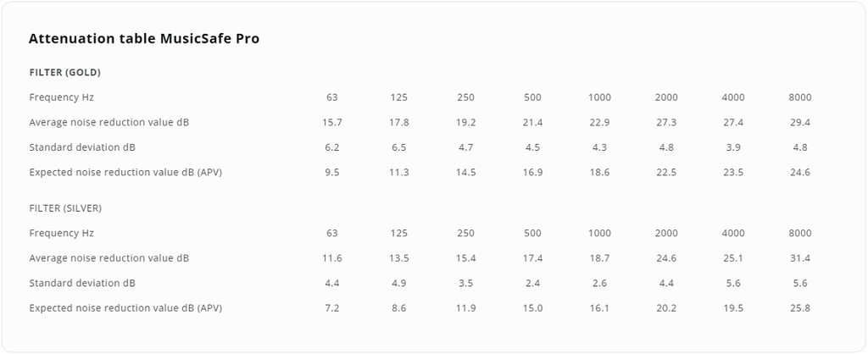868x354 pixels.
Task: Click the Attenuation table MusicSafe Pro heading
Action: 144,39
